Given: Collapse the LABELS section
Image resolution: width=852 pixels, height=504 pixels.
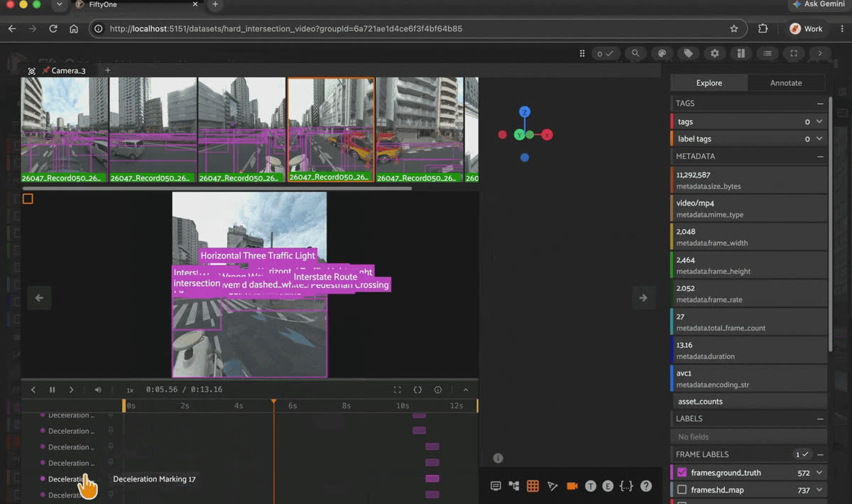Looking at the screenshot, I should click(820, 419).
